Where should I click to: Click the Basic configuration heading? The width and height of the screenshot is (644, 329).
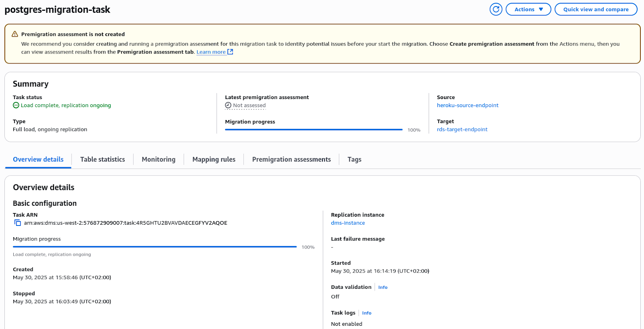(45, 203)
